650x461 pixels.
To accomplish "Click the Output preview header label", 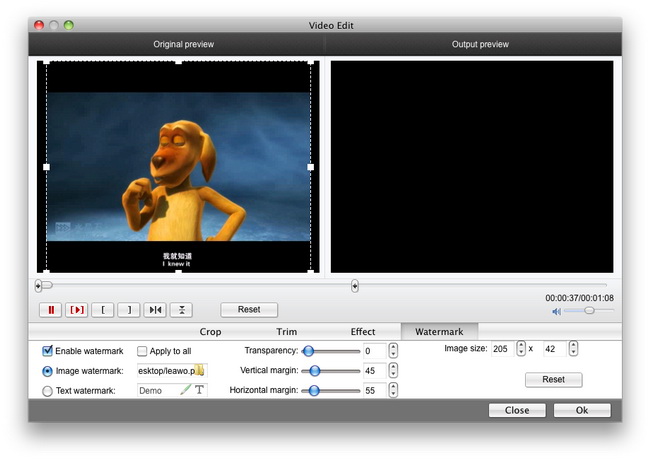I will [480, 44].
